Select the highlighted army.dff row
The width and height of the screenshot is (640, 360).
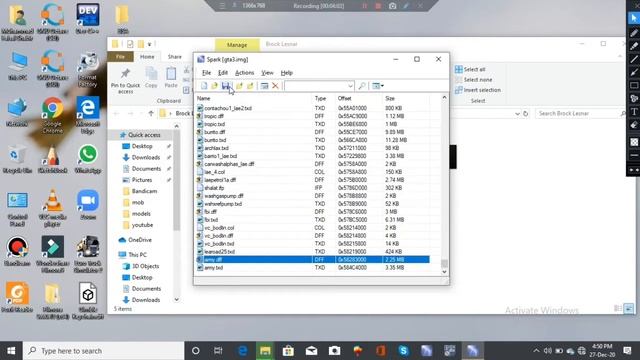pyautogui.click(x=313, y=260)
